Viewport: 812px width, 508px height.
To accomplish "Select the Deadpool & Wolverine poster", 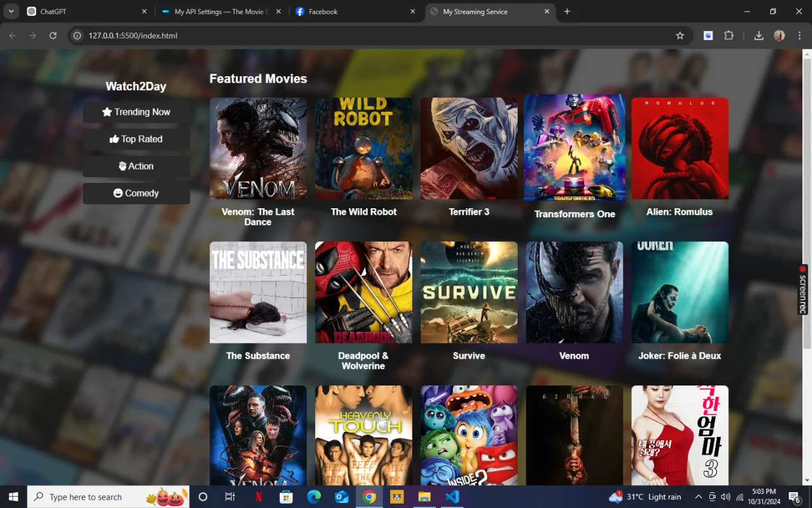I will tap(363, 292).
